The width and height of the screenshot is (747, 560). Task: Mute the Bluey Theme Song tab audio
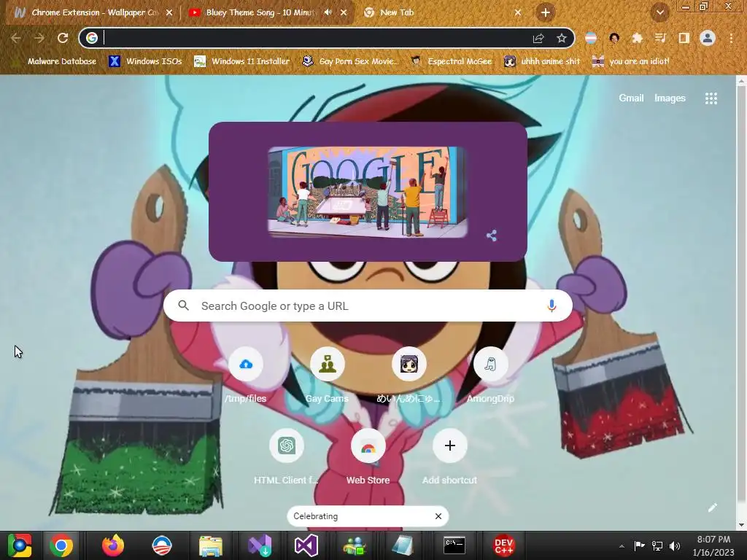[328, 13]
